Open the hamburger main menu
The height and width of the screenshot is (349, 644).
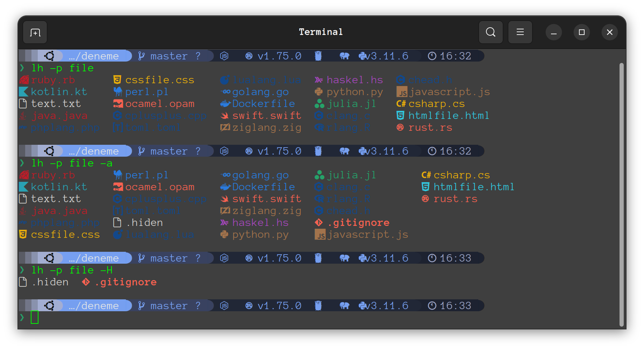pyautogui.click(x=520, y=32)
